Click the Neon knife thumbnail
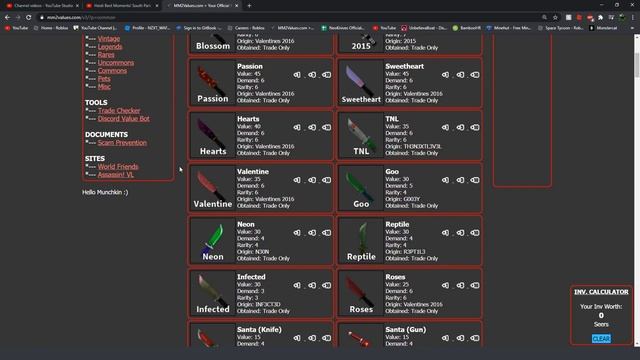The image size is (640, 360). pyautogui.click(x=213, y=241)
